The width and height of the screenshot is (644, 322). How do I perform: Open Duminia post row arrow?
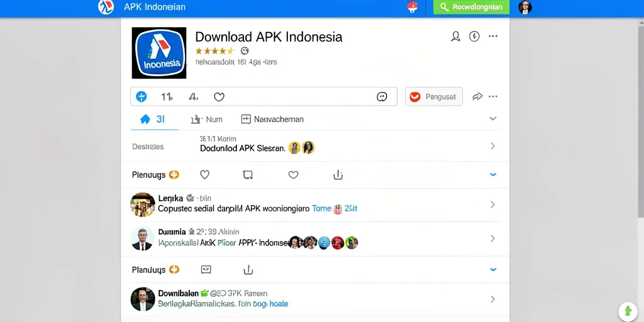click(493, 238)
